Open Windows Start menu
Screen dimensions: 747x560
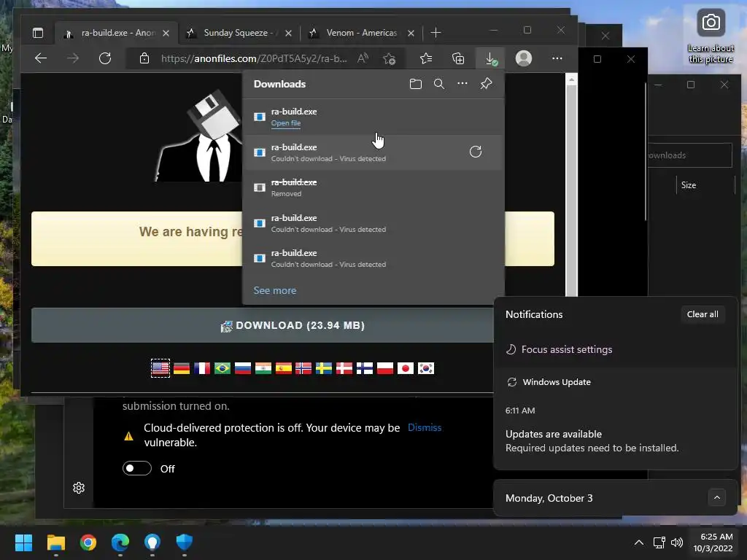[x=23, y=542]
